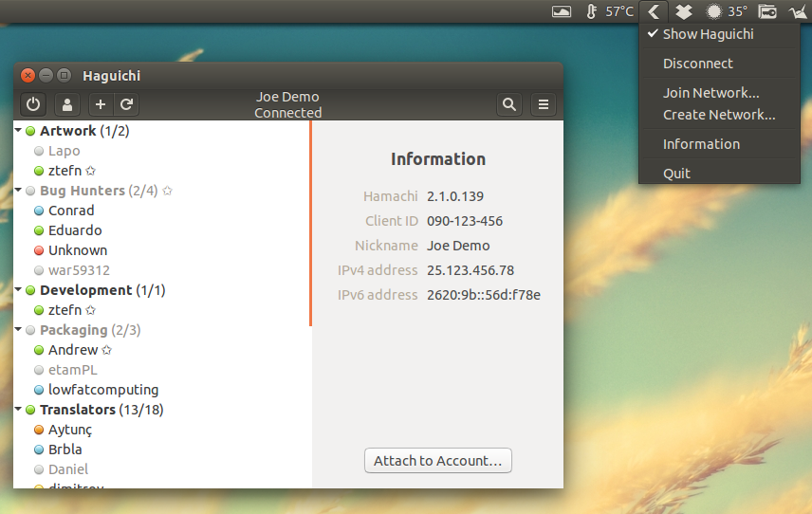Click the Dropbox tray icon
The height and width of the screenshot is (514, 812).
[684, 11]
